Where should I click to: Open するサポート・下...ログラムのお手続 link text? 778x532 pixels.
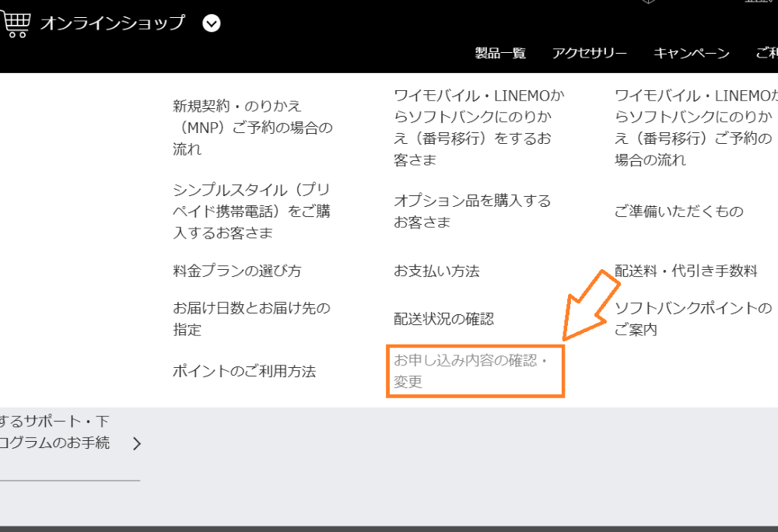click(x=54, y=432)
